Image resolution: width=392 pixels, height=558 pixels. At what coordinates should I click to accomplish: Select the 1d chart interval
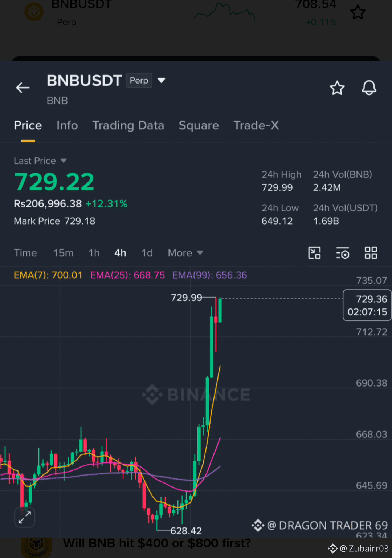147,253
